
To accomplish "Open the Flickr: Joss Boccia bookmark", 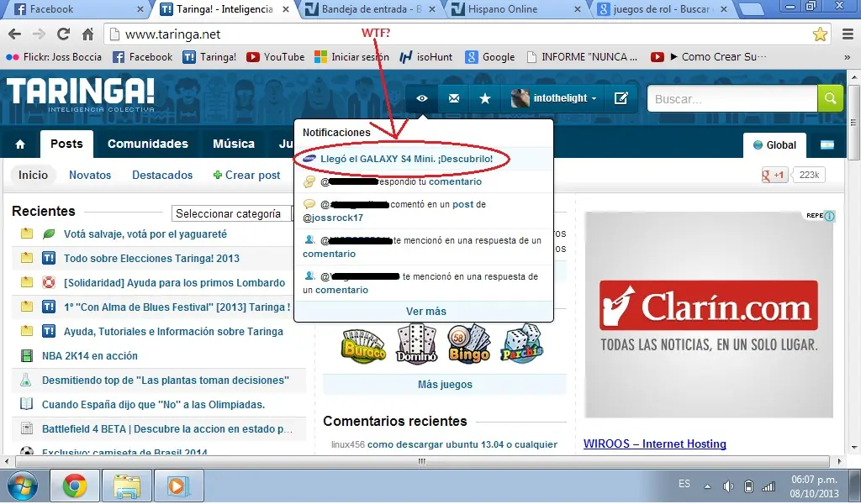I will tap(54, 57).
